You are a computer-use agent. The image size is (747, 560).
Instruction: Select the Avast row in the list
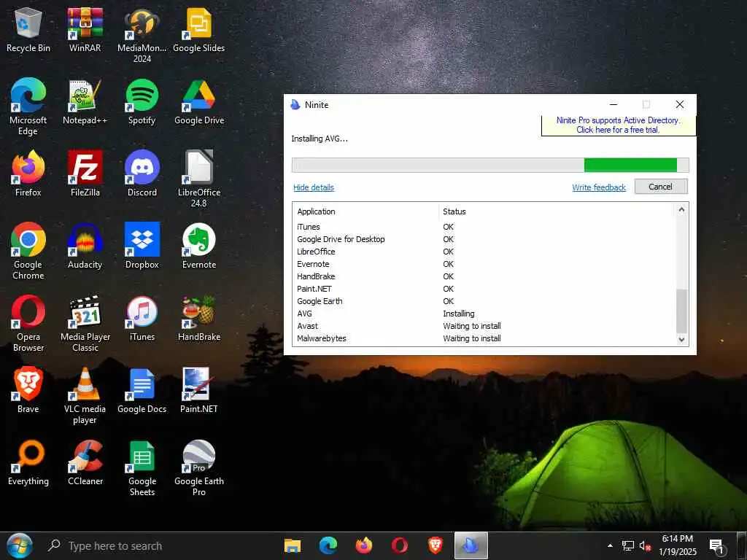point(484,326)
